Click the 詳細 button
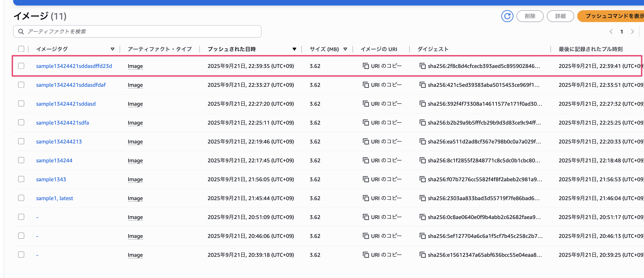 [x=560, y=16]
